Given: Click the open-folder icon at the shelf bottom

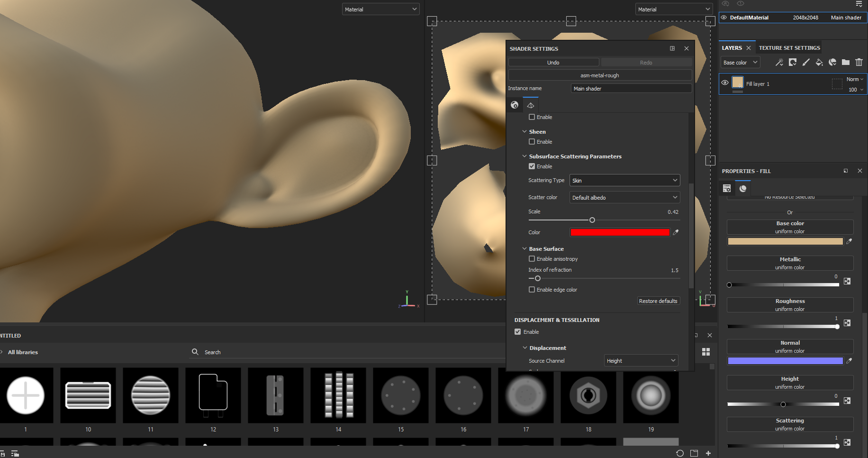Looking at the screenshot, I should 694,453.
